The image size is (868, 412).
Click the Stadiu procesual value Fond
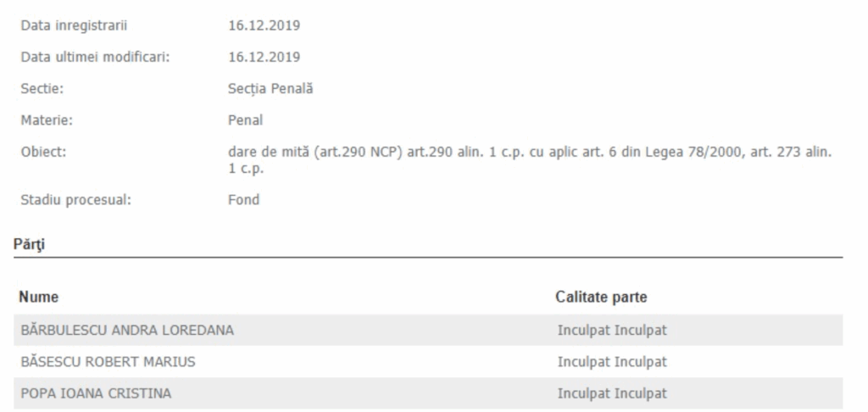(243, 200)
